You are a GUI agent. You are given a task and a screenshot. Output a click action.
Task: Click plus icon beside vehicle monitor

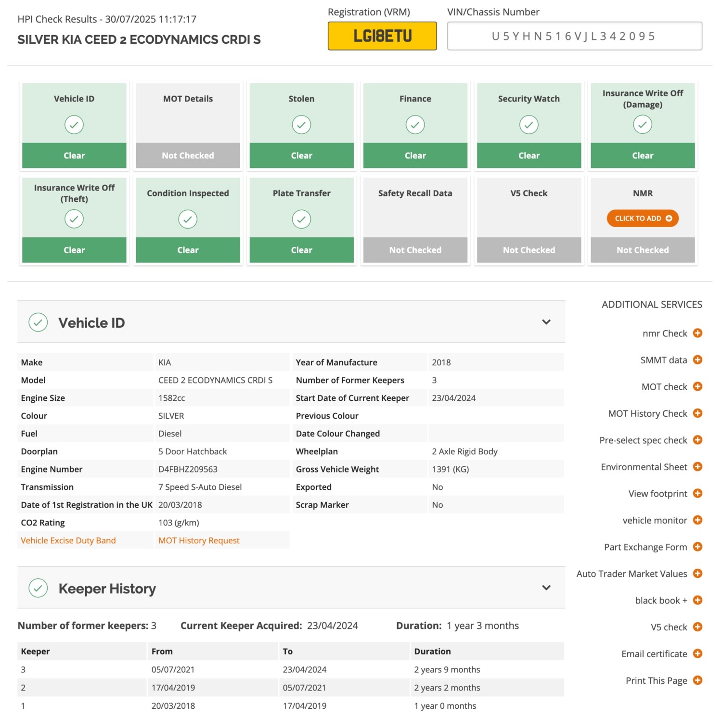point(697,520)
